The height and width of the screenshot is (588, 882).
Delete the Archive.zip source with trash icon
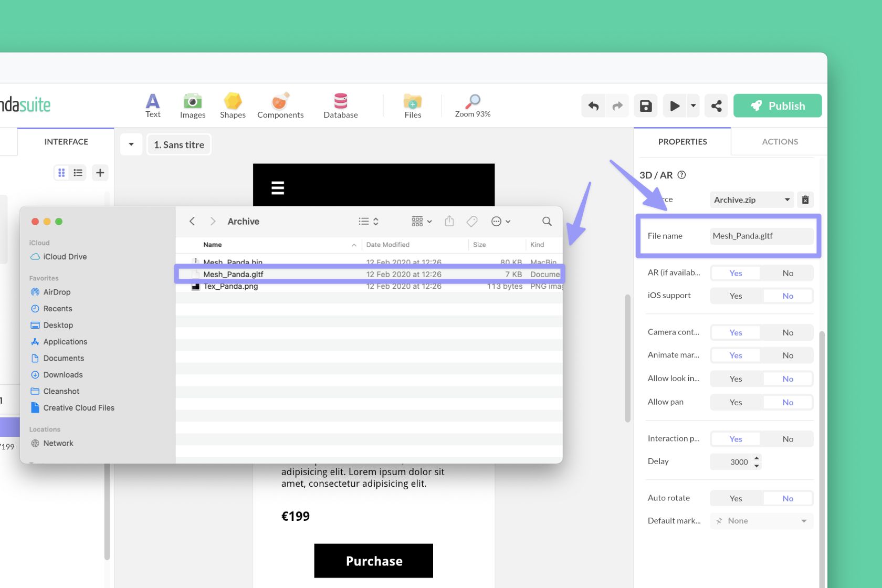tap(805, 200)
